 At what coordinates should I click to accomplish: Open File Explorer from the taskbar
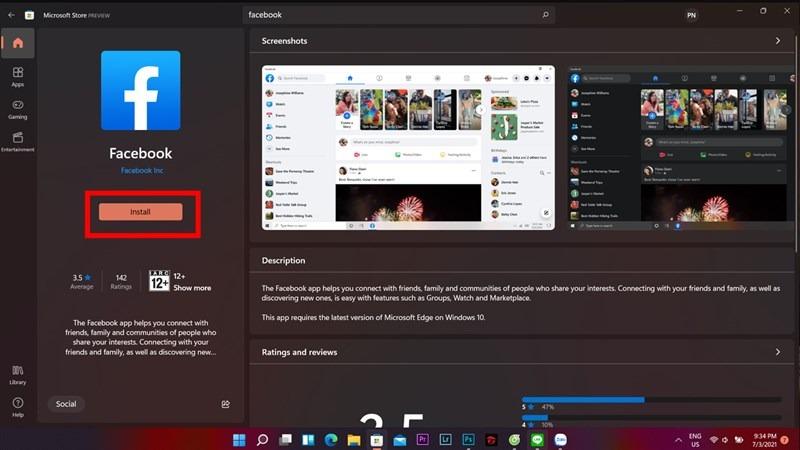tap(354, 440)
